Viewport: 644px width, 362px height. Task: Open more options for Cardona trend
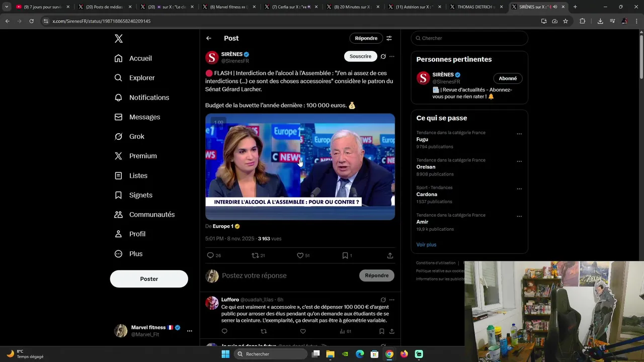pos(519,189)
